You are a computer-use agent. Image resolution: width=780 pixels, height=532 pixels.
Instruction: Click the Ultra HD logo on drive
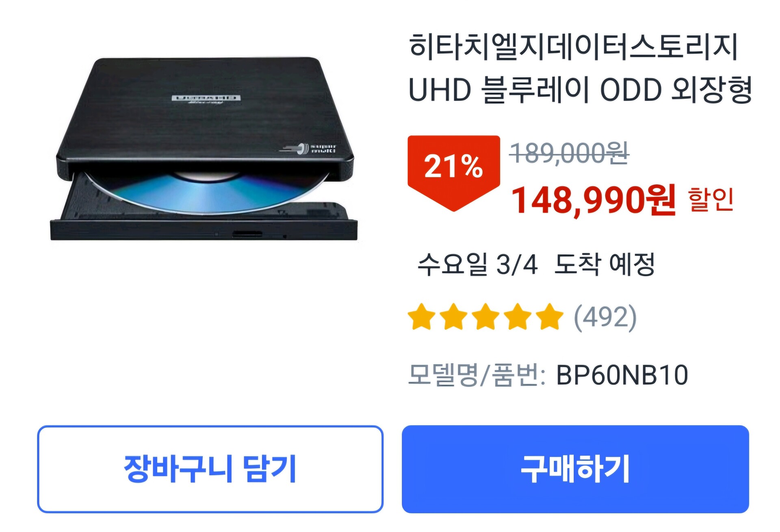tap(206, 99)
